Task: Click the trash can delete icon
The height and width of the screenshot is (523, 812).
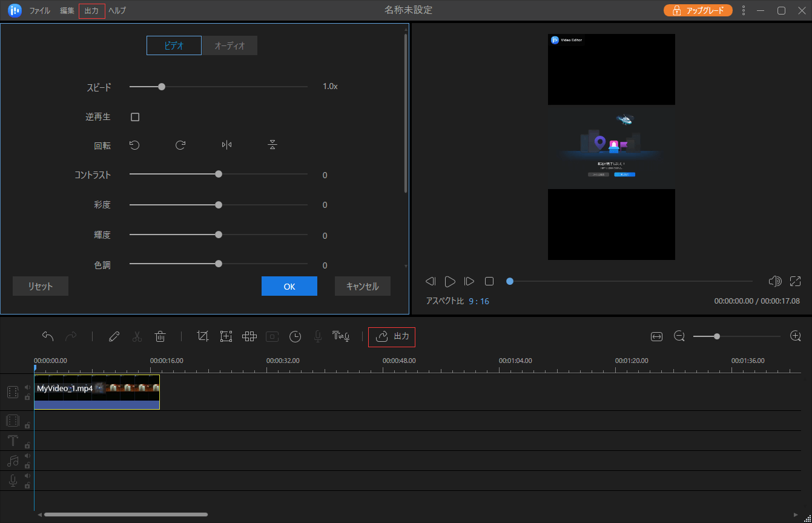Action: (160, 336)
